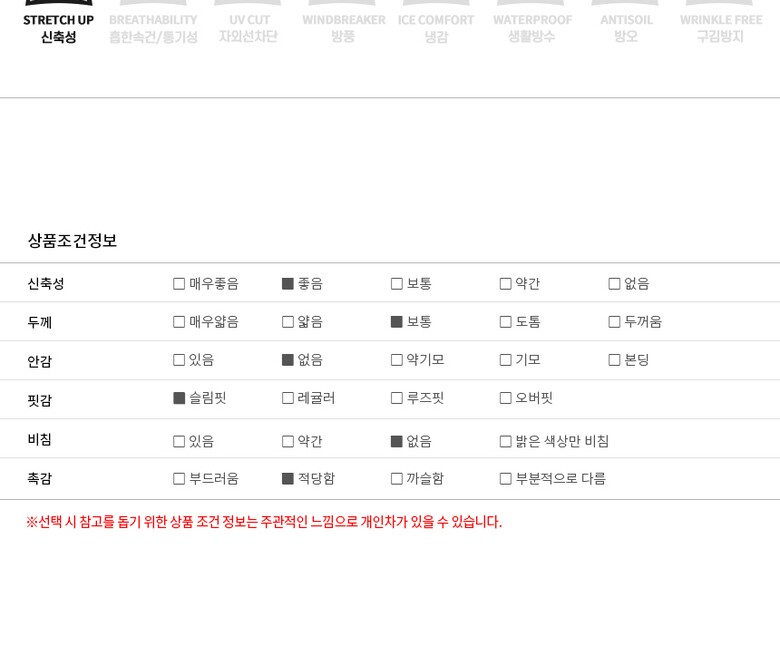Check the 루즈핏 fit option
Screen dimensions: 780x665
(397, 398)
